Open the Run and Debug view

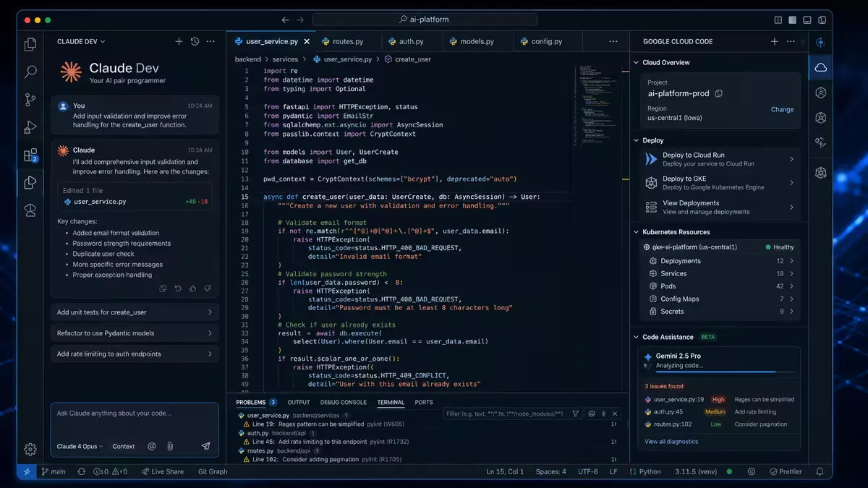[30, 127]
